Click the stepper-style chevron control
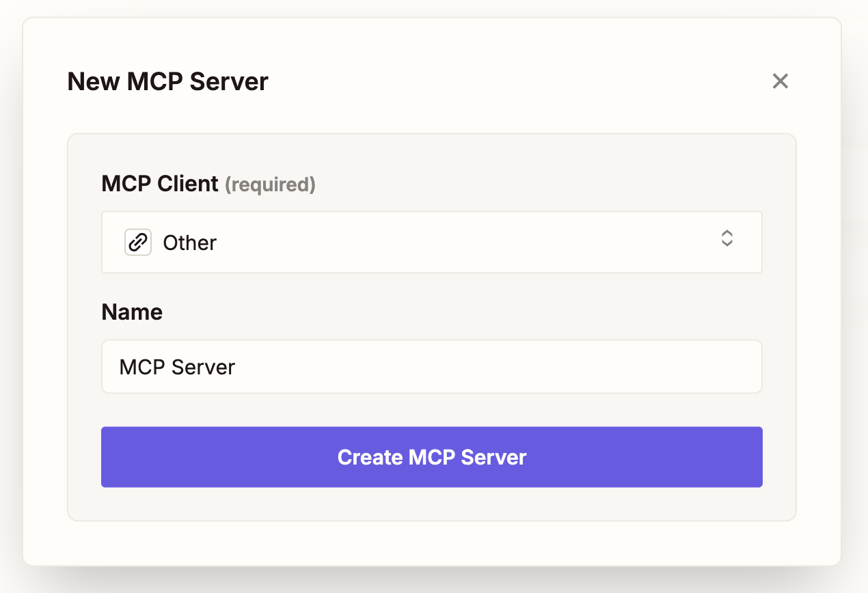 click(727, 239)
